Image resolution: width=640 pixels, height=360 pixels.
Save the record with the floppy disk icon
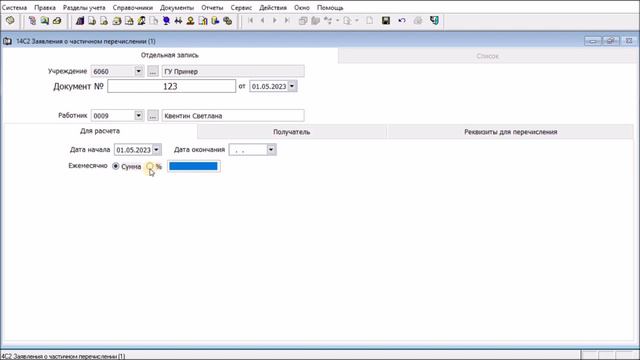point(386,20)
